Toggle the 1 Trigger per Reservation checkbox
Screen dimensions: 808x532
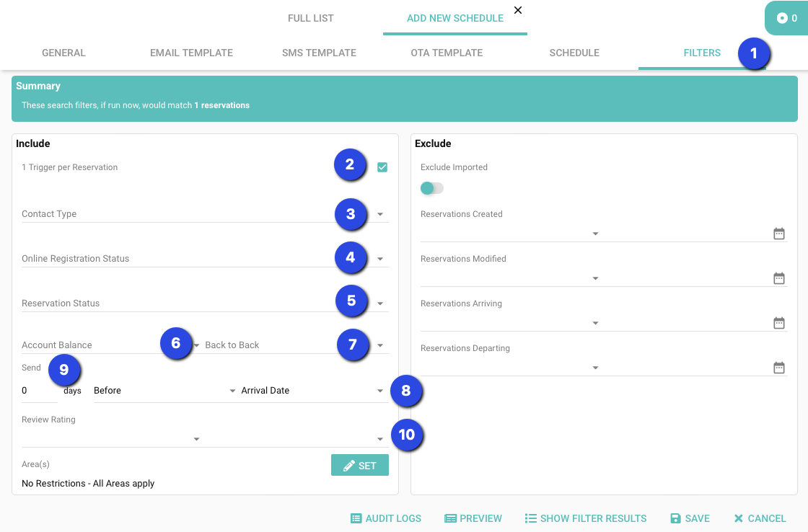pos(382,167)
